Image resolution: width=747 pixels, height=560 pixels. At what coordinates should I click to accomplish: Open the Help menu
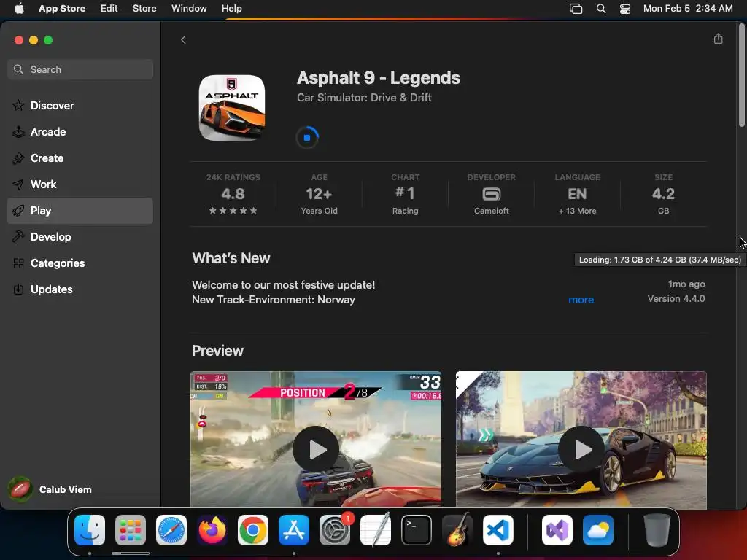coord(231,8)
